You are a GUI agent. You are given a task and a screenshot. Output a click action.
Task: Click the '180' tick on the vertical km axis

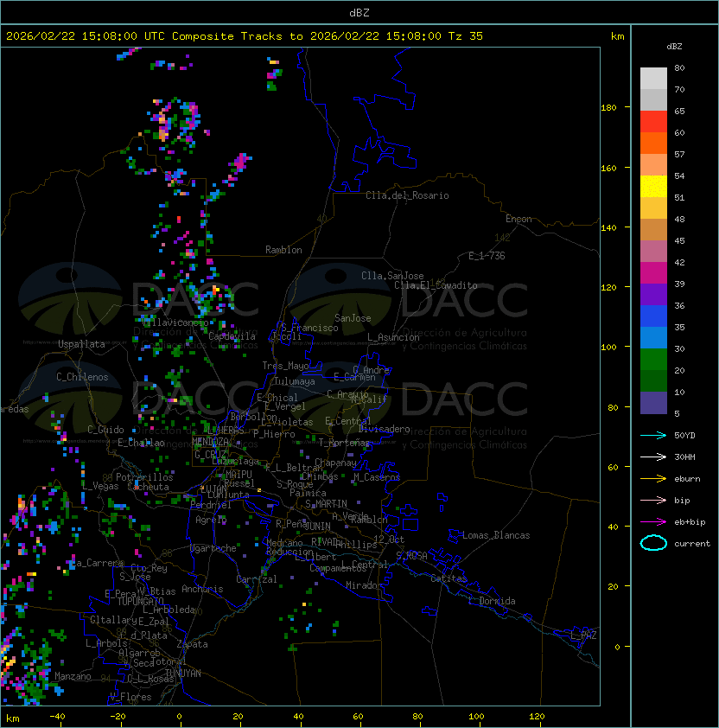(608, 108)
